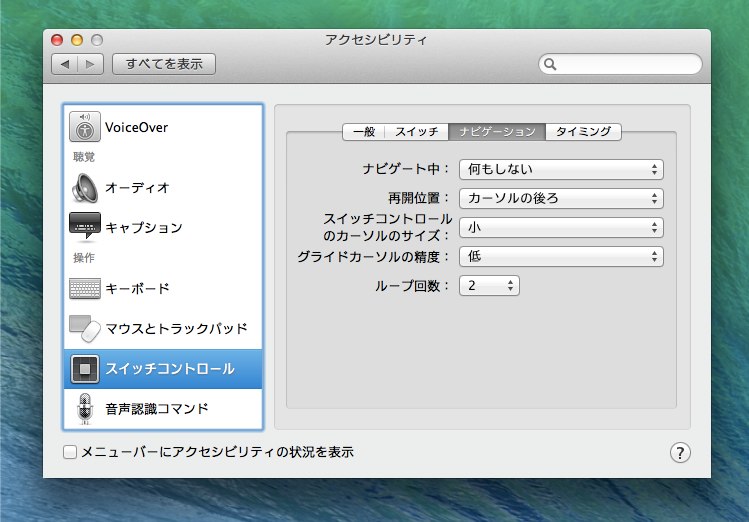
Task: Switch to the 一般 tab
Action: click(x=364, y=131)
